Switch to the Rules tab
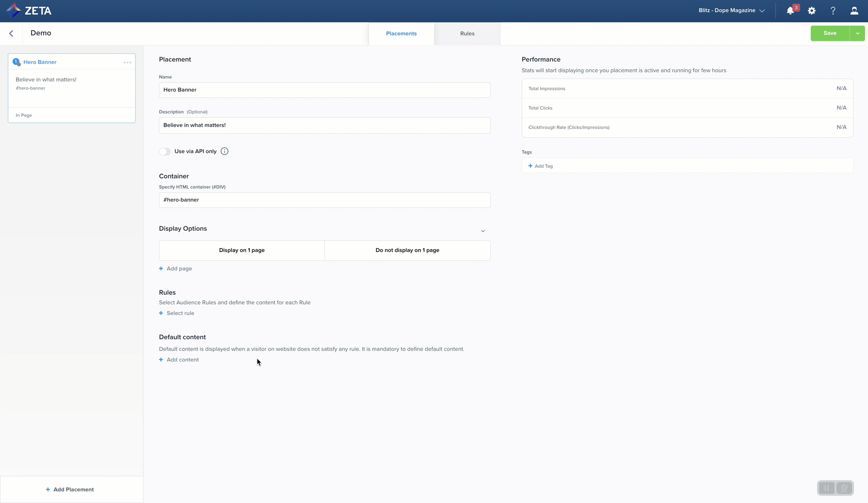 tap(467, 33)
